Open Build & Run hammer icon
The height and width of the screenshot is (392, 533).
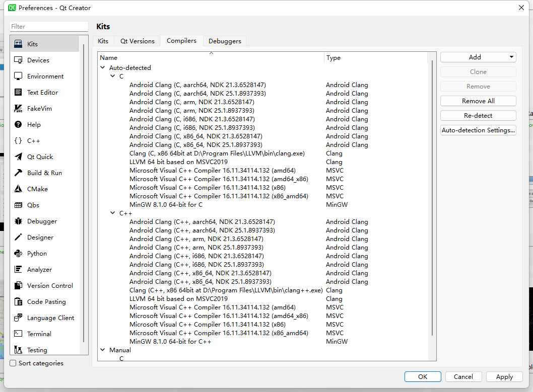point(18,173)
